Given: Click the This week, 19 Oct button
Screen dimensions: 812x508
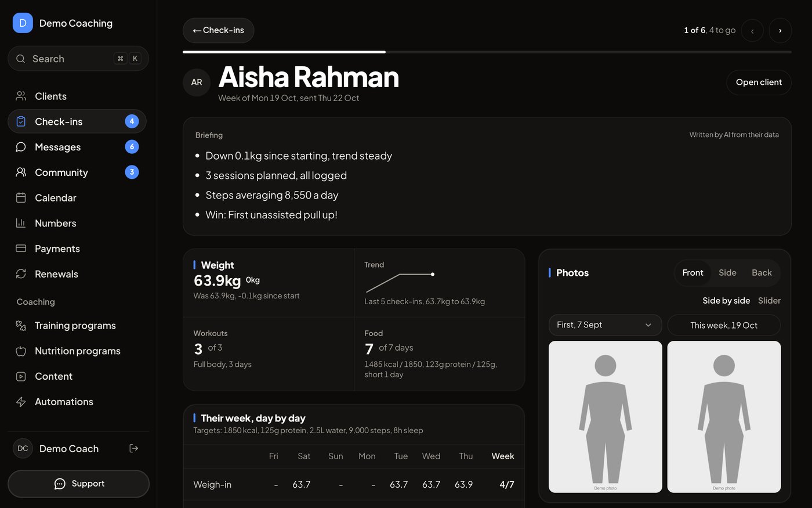Looking at the screenshot, I should (x=724, y=325).
